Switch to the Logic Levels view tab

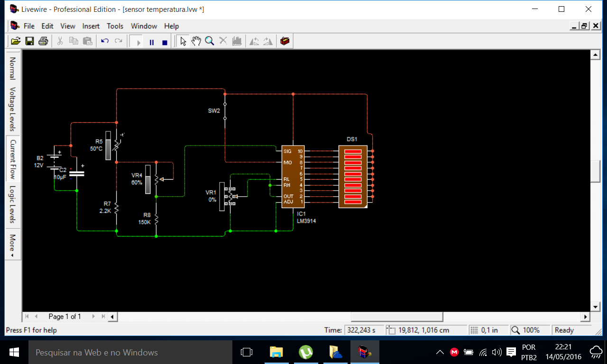point(12,204)
